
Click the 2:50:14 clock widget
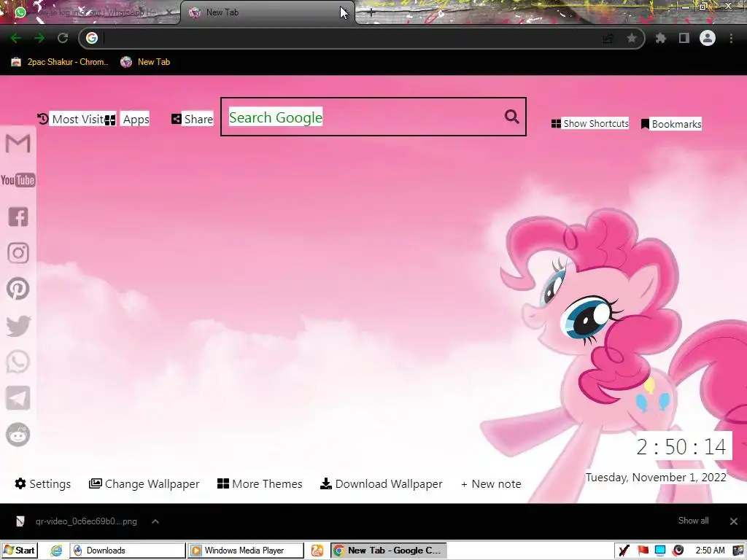coord(681,447)
